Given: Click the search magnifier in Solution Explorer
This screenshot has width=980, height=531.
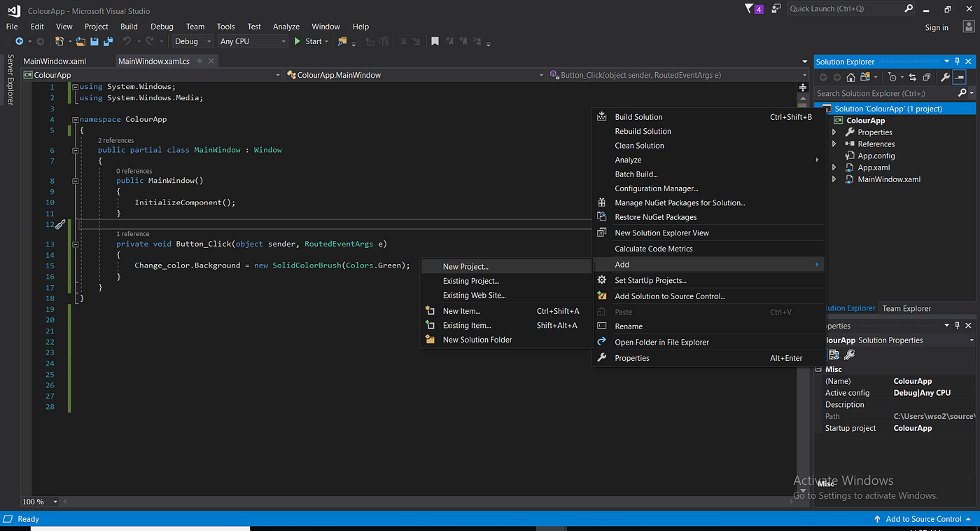Looking at the screenshot, I should pos(962,93).
